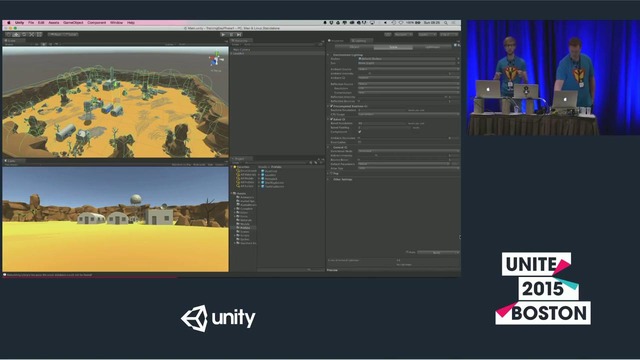Viewport: 640px width, 360px height.
Task: Toggle the Compressed checkbox
Action: (x=360, y=132)
